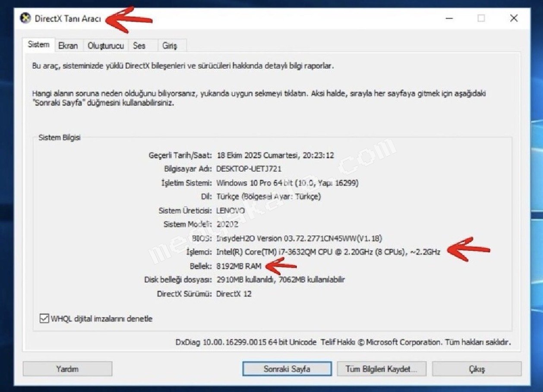Click the DirectX icon in title bar
Viewport: 543px width, 392px height.
(26, 19)
